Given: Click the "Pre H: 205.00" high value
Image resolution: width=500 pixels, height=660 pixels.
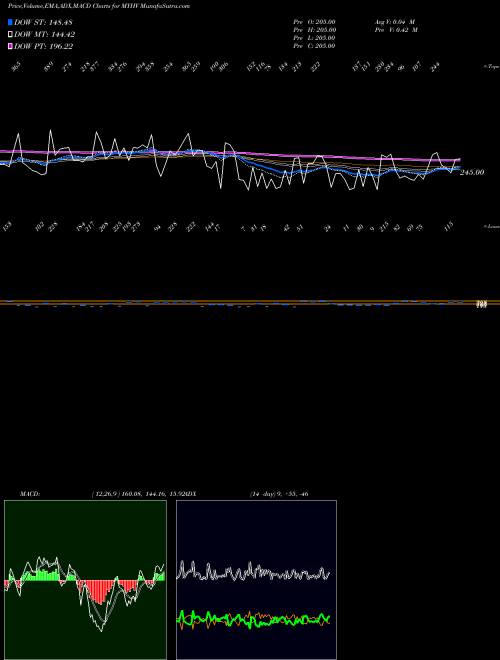Looking at the screenshot, I should (314, 30).
